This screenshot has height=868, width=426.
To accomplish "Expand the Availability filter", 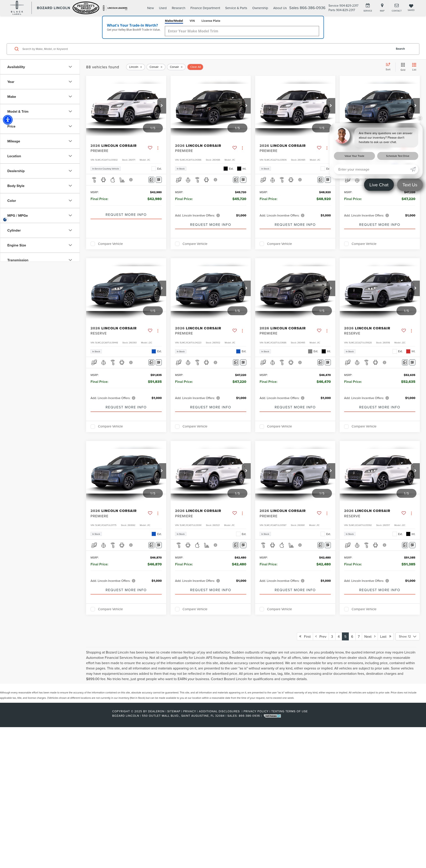I will coord(40,67).
